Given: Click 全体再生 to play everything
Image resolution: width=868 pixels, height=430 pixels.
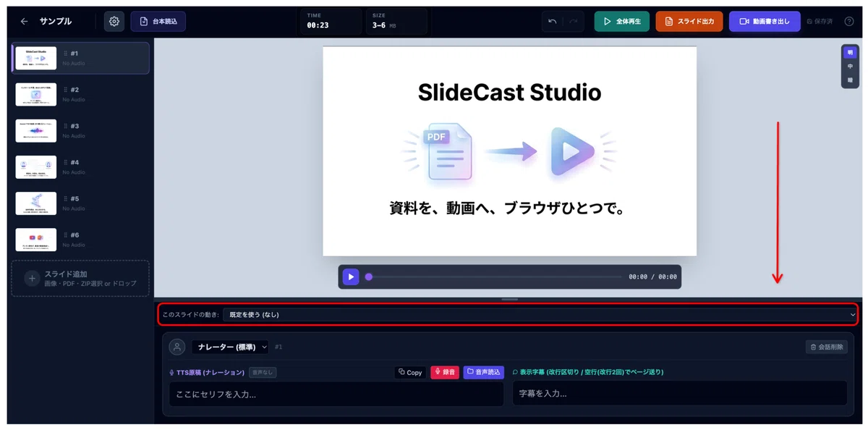Looking at the screenshot, I should 622,22.
